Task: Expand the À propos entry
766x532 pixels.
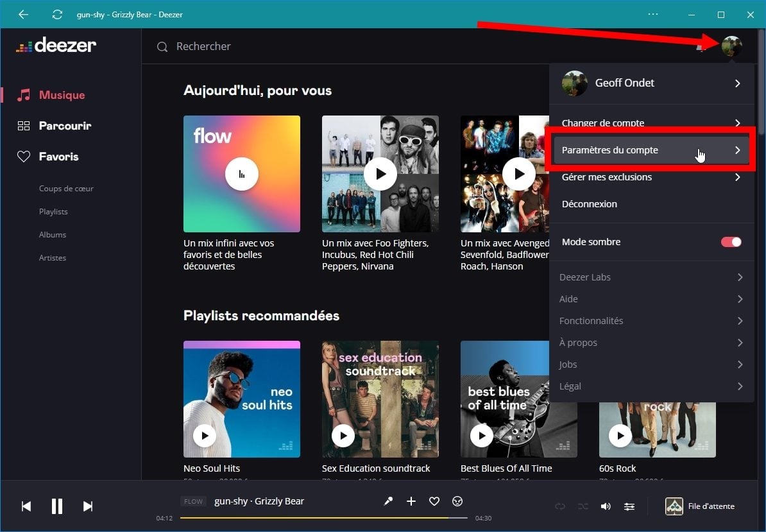Action: (652, 343)
